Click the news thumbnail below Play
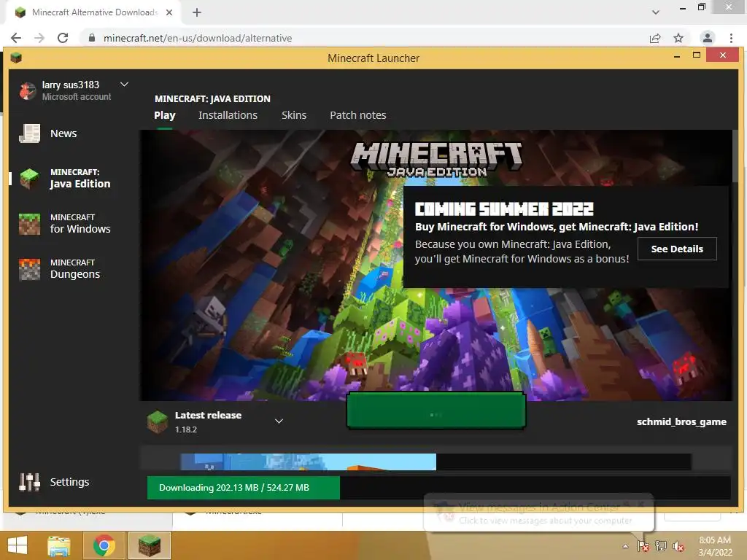Screen dimensions: 747x560 (308, 462)
